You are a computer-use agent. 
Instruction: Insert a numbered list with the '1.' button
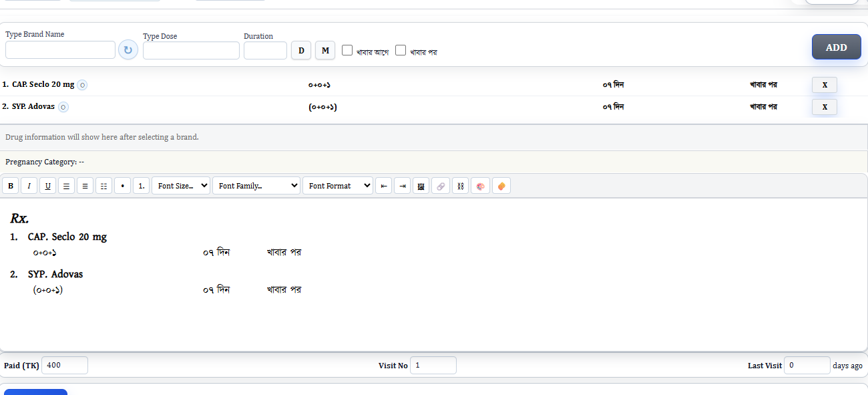click(x=141, y=186)
